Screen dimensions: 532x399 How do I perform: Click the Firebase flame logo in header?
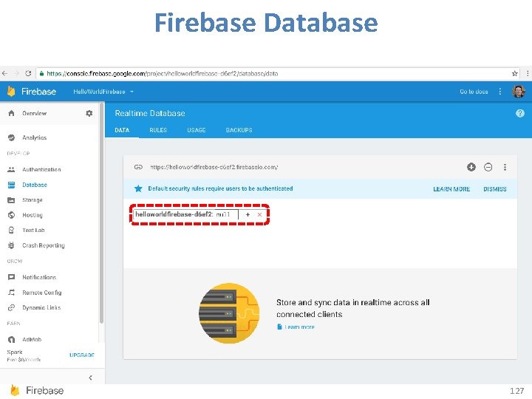coord(11,92)
